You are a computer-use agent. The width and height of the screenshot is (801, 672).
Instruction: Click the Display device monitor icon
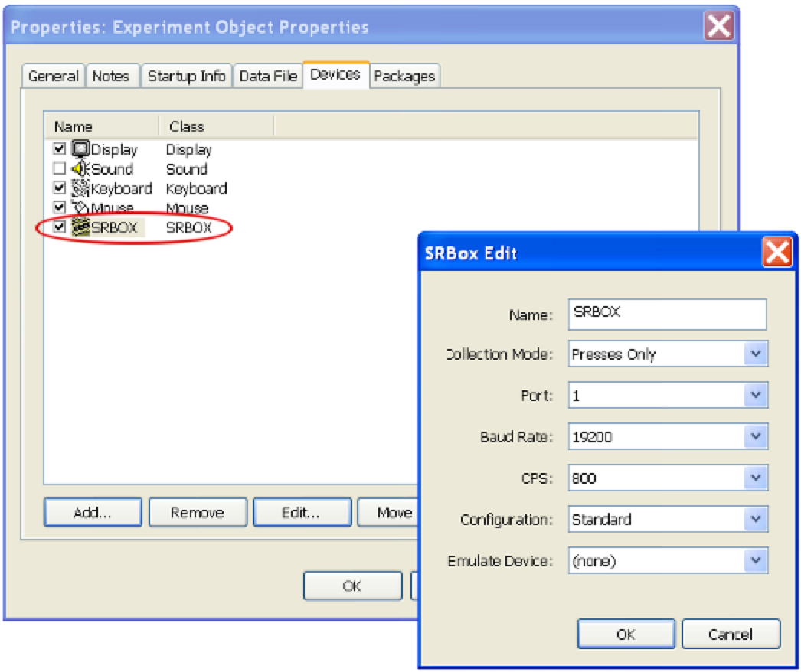pyautogui.click(x=80, y=149)
